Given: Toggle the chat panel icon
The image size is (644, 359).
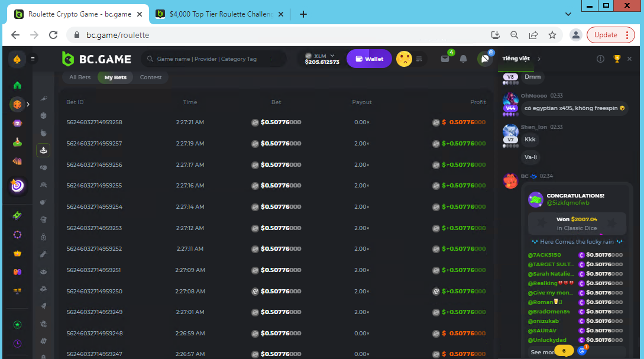Looking at the screenshot, I should point(485,59).
